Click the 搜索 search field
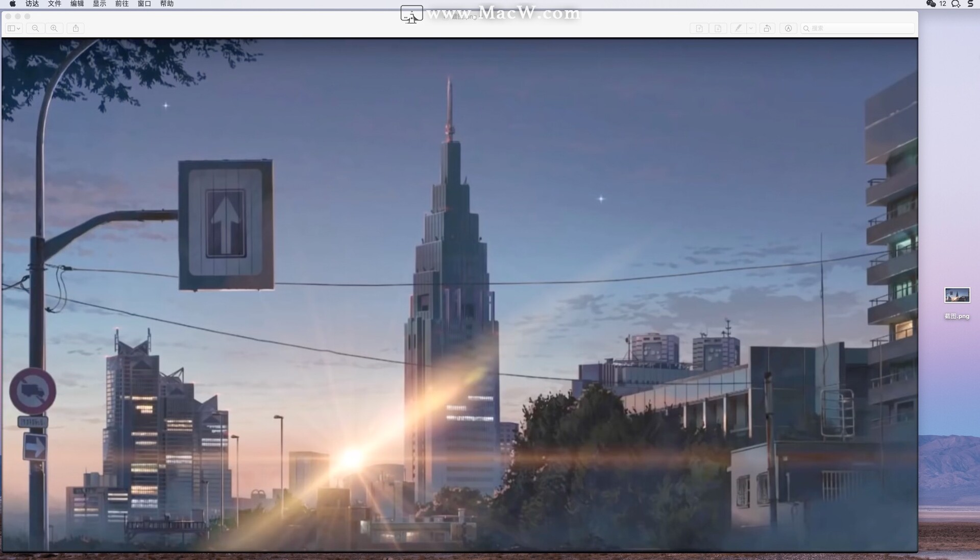 (857, 29)
